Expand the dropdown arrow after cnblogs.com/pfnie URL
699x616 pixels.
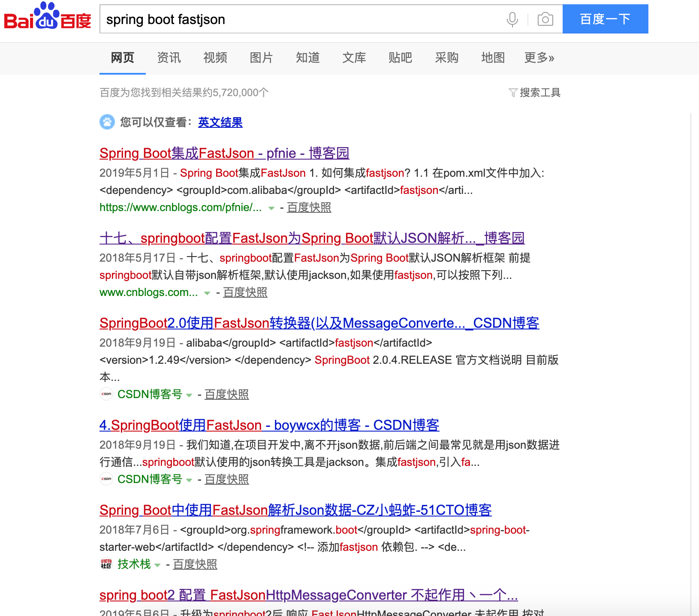click(x=271, y=208)
